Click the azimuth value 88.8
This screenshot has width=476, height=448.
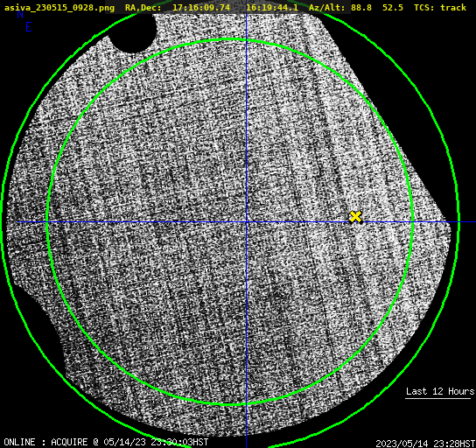tap(361, 7)
